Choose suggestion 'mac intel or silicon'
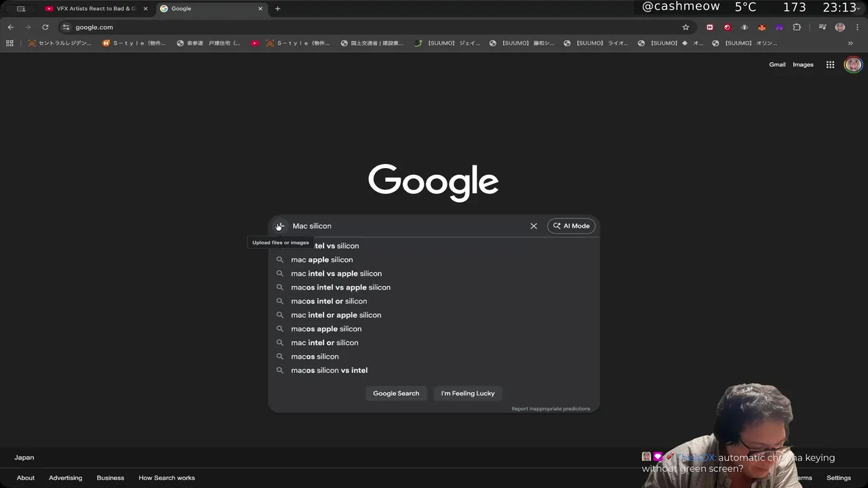 pyautogui.click(x=434, y=342)
